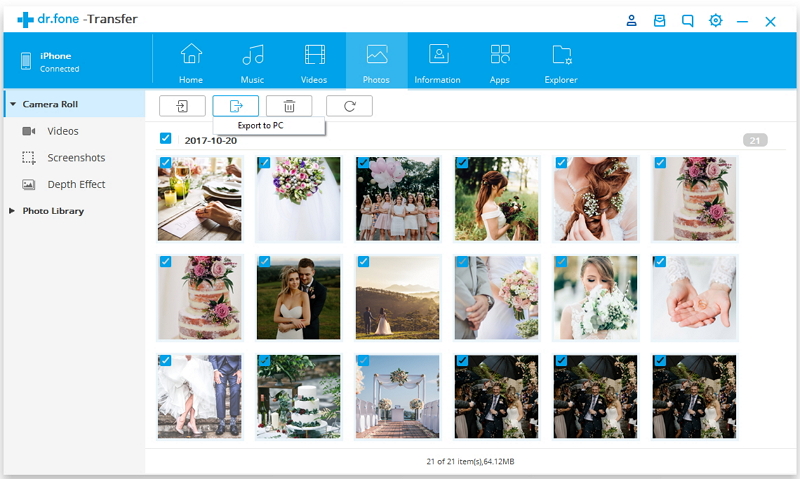Click the Export toolbar icon
The image size is (800, 479).
click(x=236, y=106)
